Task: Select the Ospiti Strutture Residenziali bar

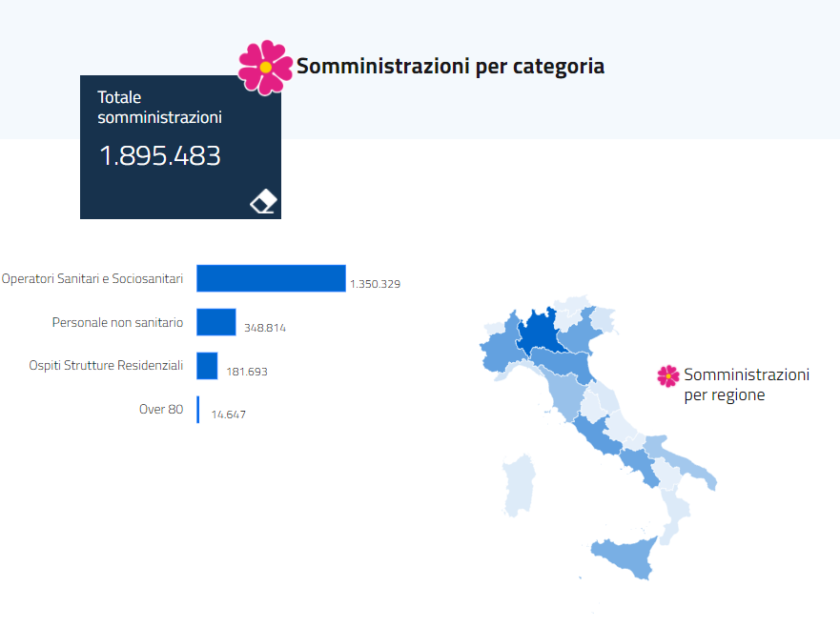Action: pos(207,366)
